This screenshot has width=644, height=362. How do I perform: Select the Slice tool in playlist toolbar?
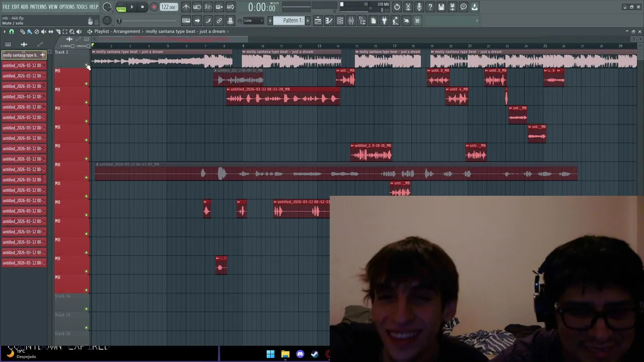tap(58, 32)
